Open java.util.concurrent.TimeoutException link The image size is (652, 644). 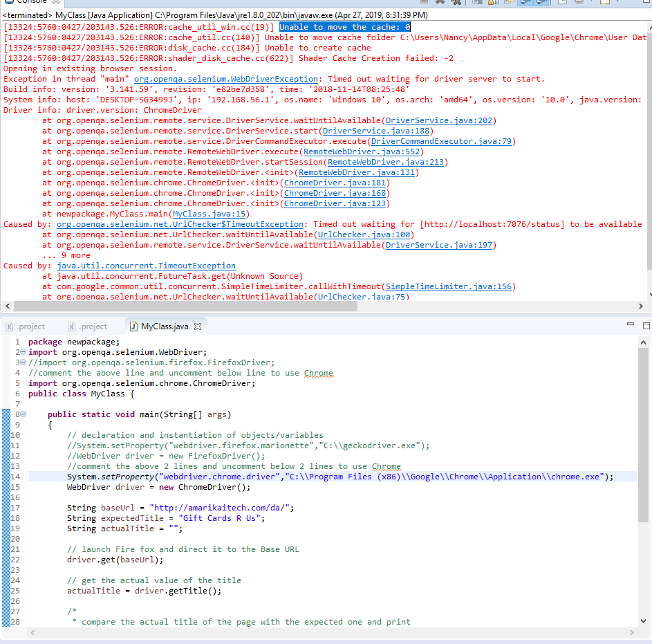[x=146, y=266]
